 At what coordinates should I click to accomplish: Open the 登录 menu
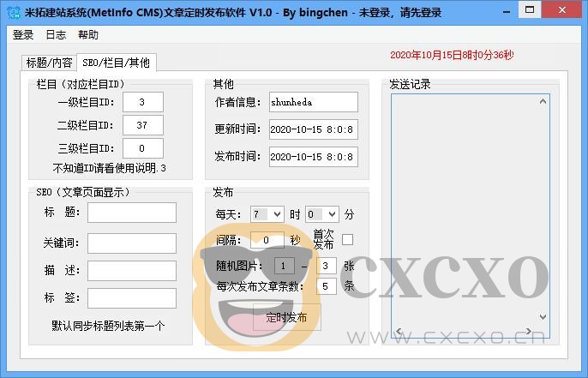tap(23, 35)
